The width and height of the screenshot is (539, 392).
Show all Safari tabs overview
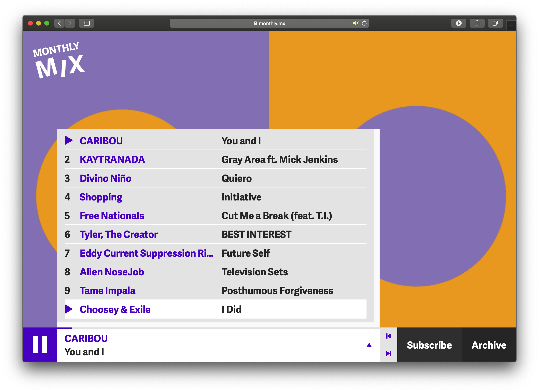[495, 23]
